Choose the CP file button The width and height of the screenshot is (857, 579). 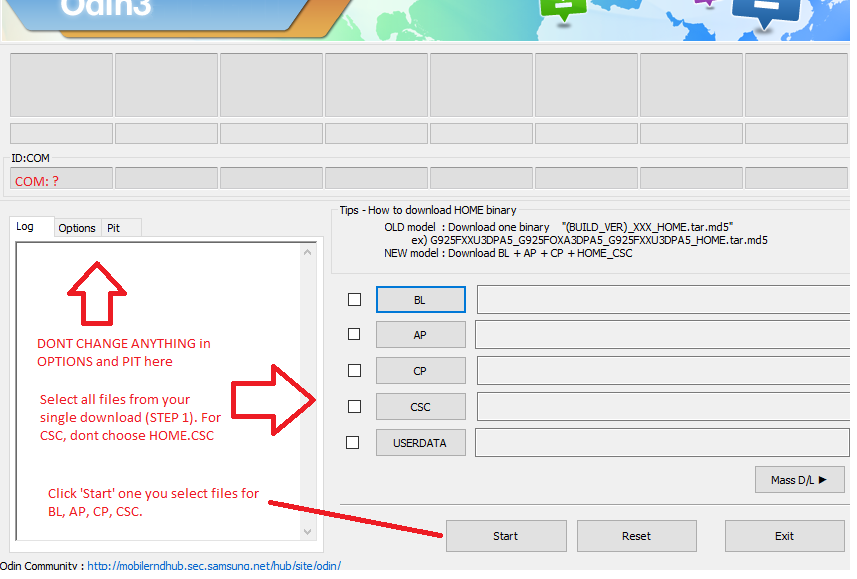pos(420,371)
